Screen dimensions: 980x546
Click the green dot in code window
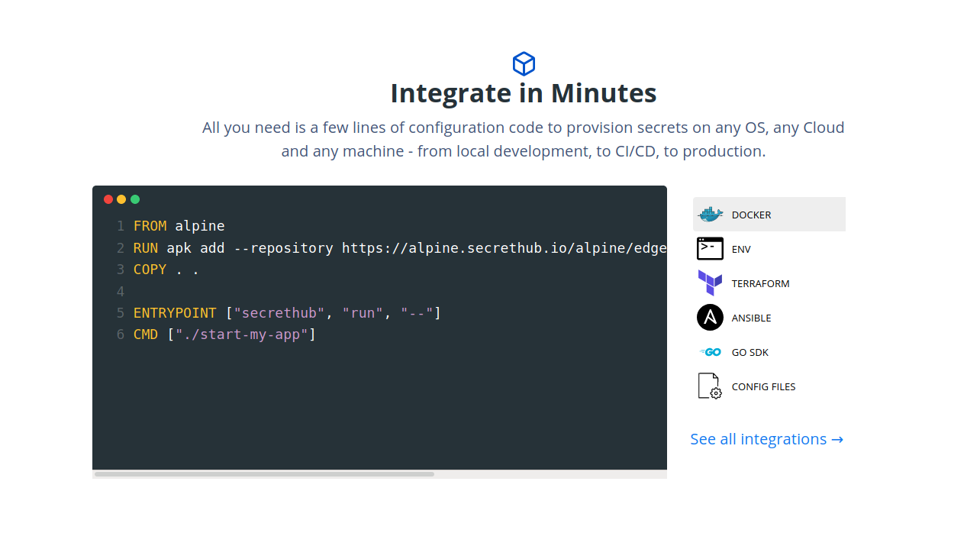click(x=135, y=199)
